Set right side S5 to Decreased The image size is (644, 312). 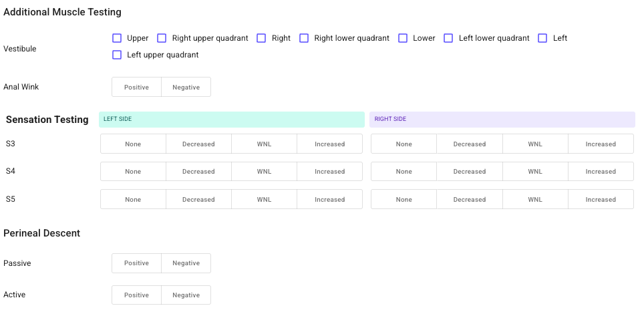[x=470, y=199]
